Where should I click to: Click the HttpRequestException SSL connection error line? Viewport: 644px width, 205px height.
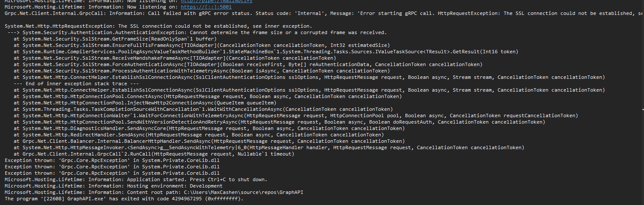pos(158,26)
